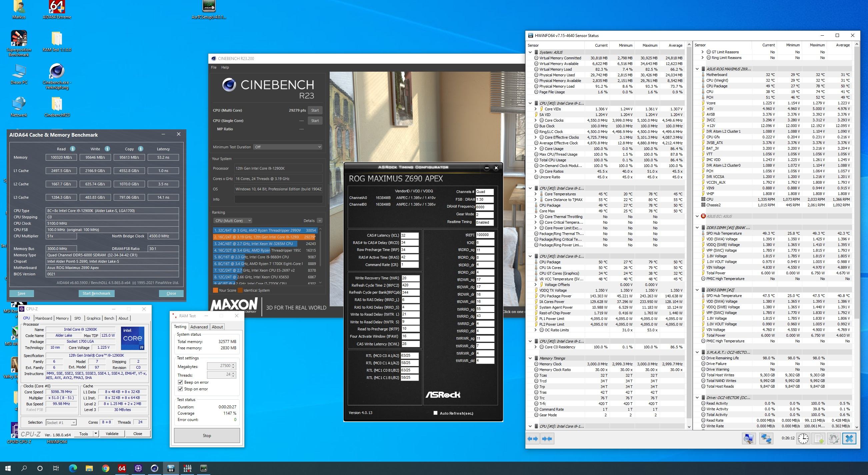Toggle Beep on error checkbox
This screenshot has height=475, width=868.
pyautogui.click(x=180, y=382)
